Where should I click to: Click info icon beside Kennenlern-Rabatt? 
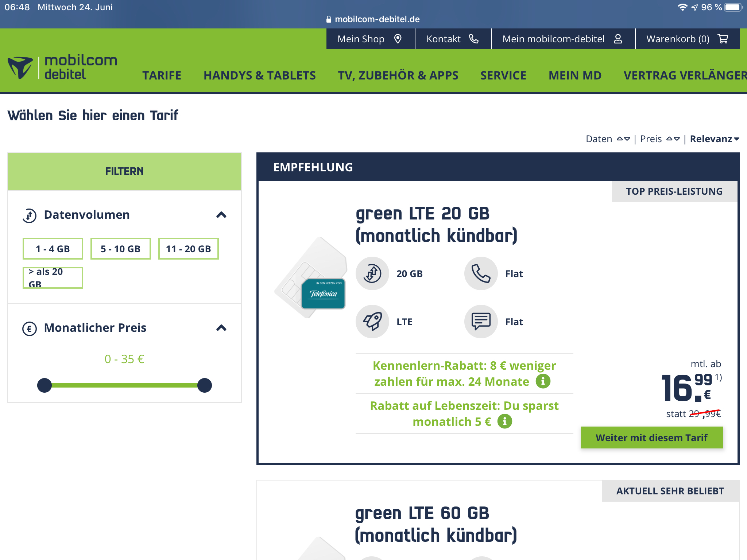543,381
